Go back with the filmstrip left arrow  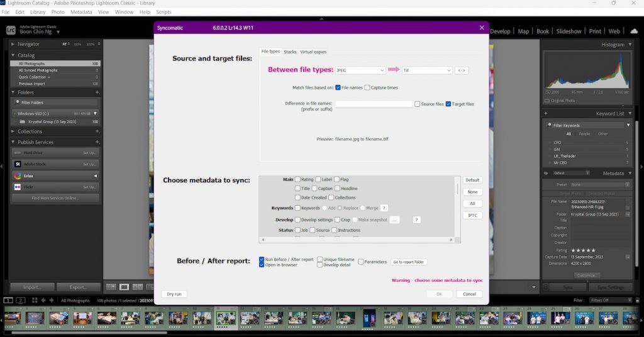point(43,301)
